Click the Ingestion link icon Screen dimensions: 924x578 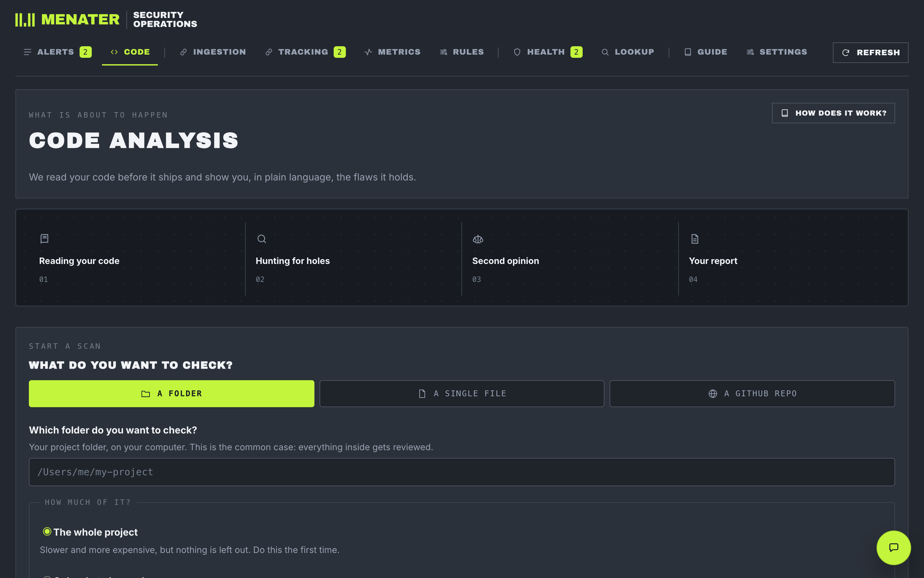point(184,52)
